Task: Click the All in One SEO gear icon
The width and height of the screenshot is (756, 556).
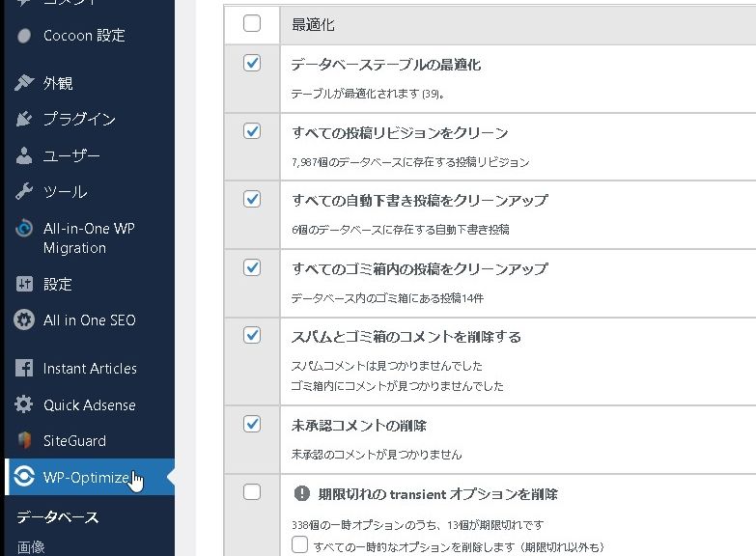Action: tap(24, 320)
